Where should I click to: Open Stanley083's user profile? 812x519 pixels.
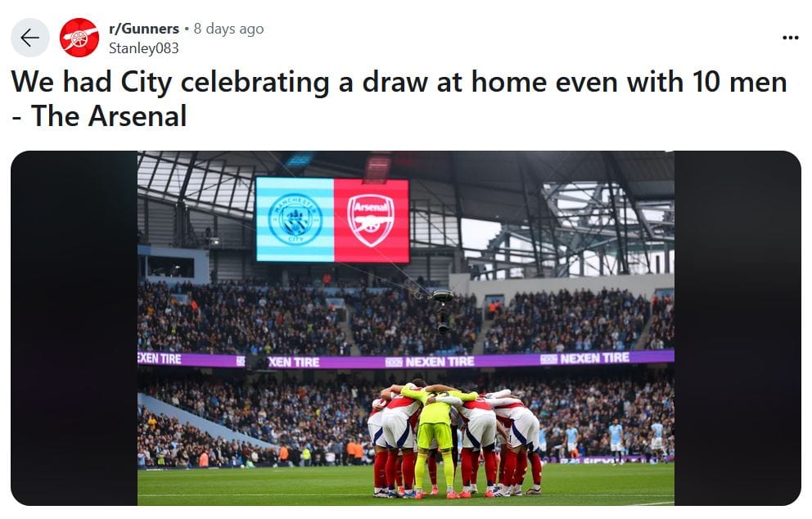[143, 48]
